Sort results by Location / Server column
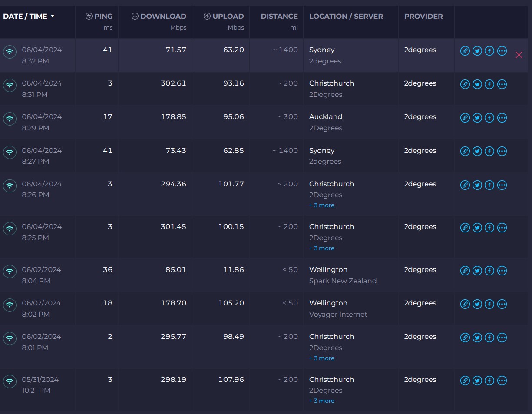532x414 pixels. [346, 16]
